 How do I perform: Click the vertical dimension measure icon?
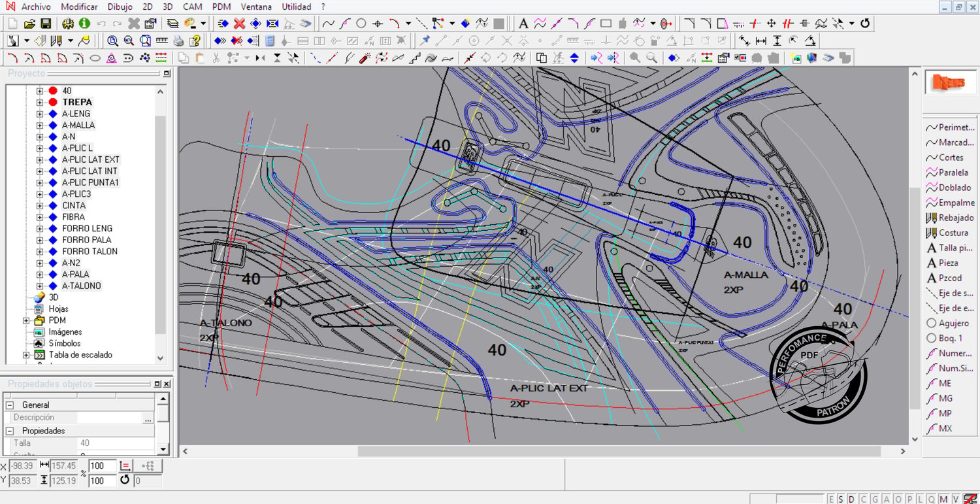pos(777,41)
